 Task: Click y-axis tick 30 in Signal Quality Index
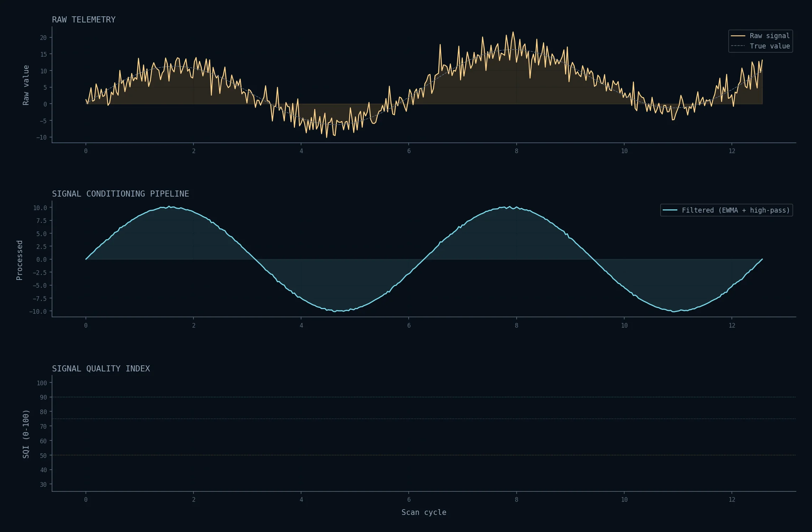[43, 485]
